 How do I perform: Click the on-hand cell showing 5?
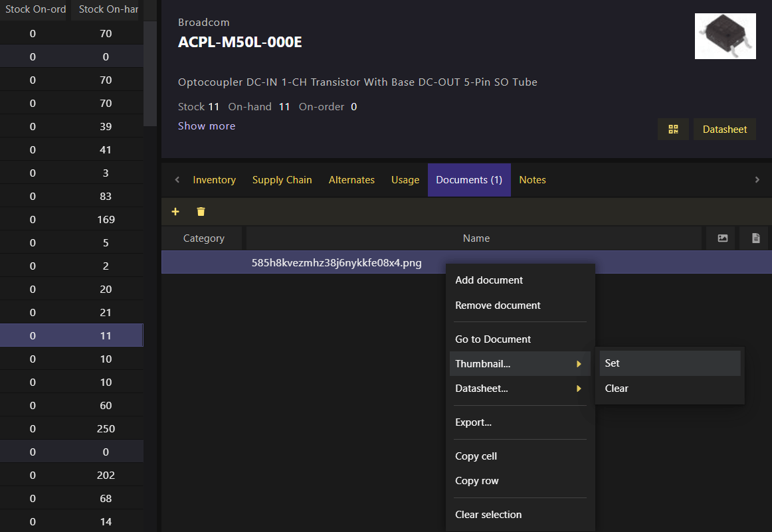coord(106,242)
